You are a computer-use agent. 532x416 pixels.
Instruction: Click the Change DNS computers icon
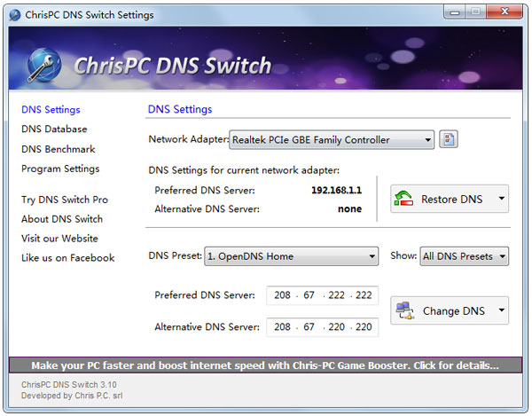click(x=405, y=310)
